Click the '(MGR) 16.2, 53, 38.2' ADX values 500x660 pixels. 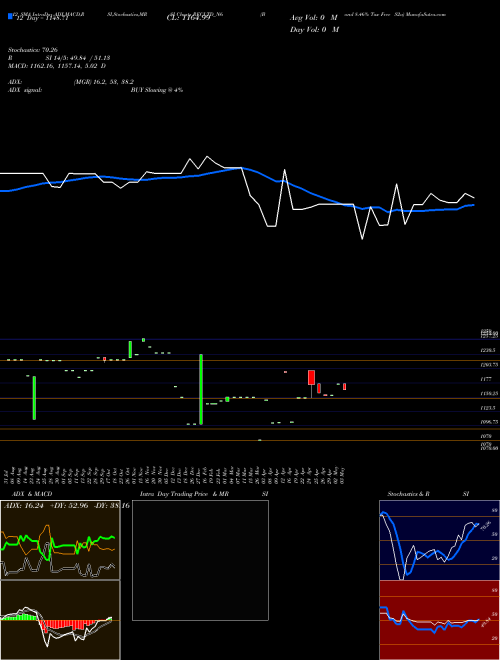(104, 82)
